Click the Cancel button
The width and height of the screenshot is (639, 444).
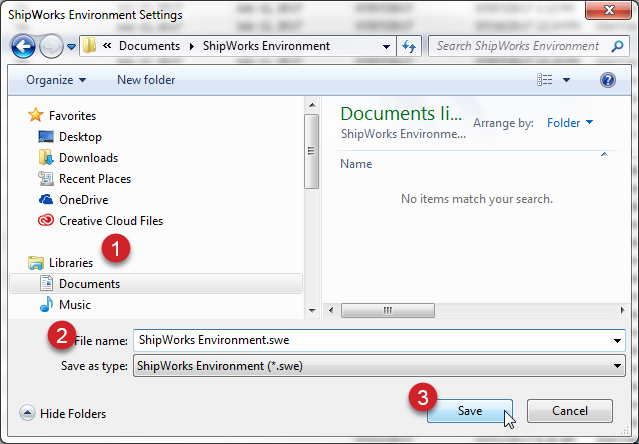tap(570, 411)
